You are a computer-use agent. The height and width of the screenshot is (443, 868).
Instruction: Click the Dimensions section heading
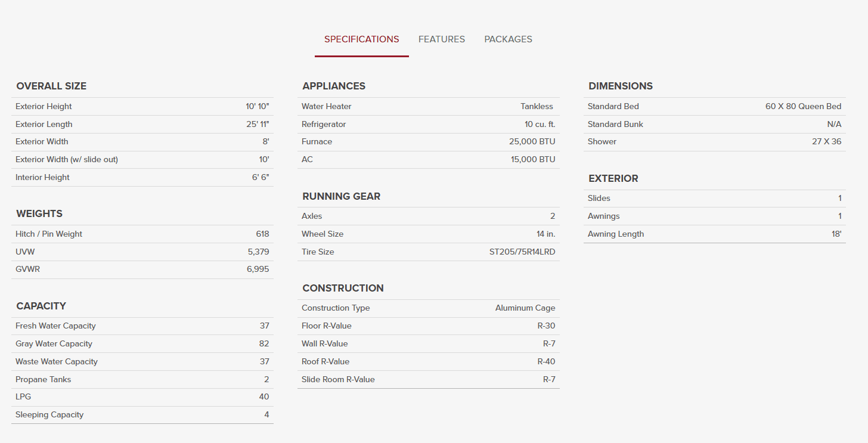point(621,86)
